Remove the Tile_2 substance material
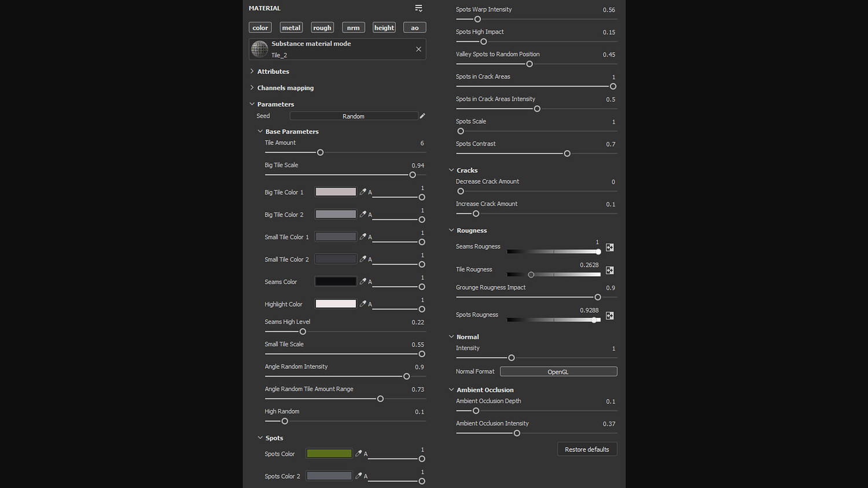The height and width of the screenshot is (488, 868). [418, 49]
